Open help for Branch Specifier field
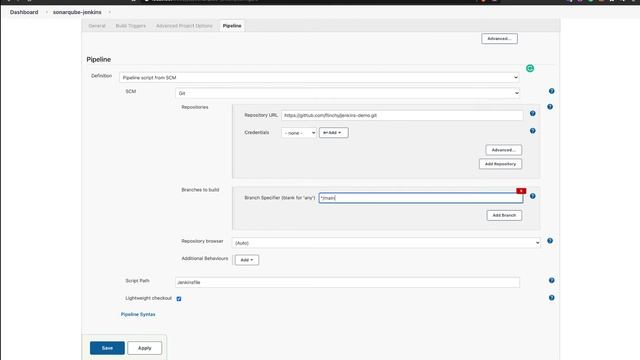This screenshot has height=360, width=640. [532, 196]
